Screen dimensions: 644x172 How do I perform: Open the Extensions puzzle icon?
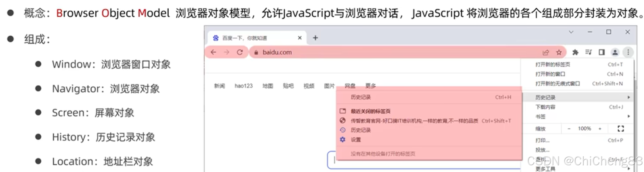[x=575, y=52]
